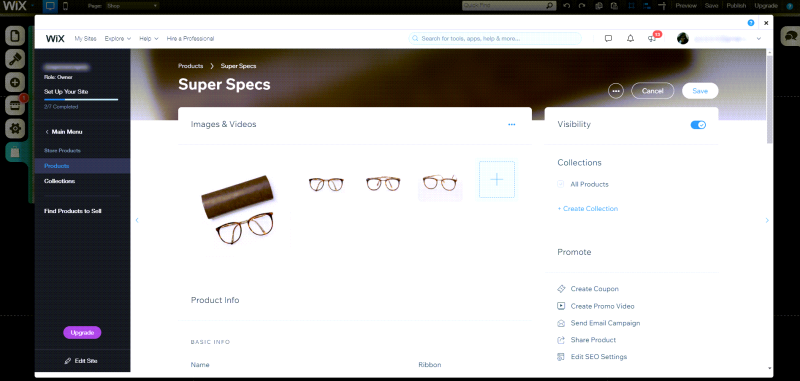
Task: Open My Sites
Action: tap(85, 39)
